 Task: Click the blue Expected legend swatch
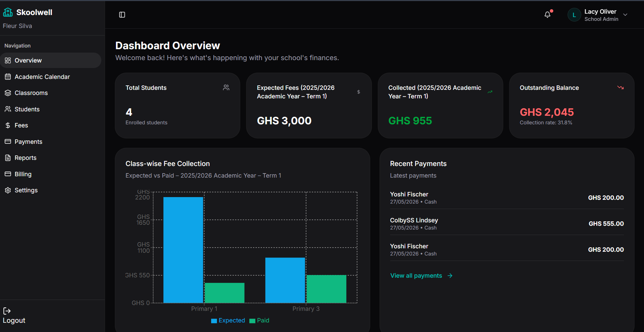click(x=214, y=321)
